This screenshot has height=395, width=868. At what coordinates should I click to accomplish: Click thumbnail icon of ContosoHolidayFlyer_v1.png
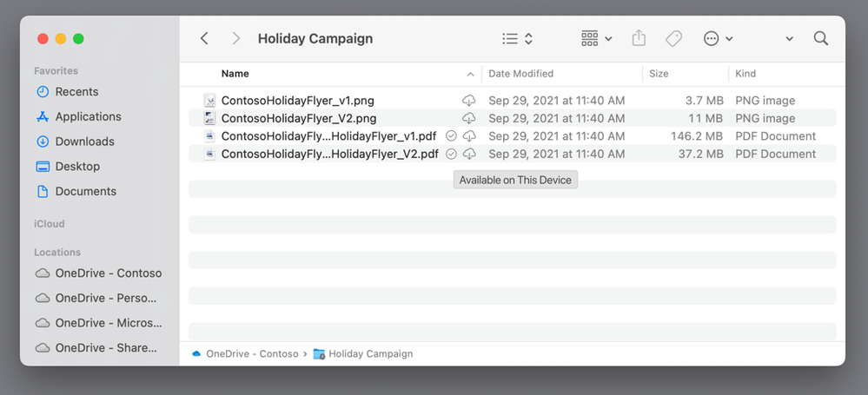coord(209,100)
